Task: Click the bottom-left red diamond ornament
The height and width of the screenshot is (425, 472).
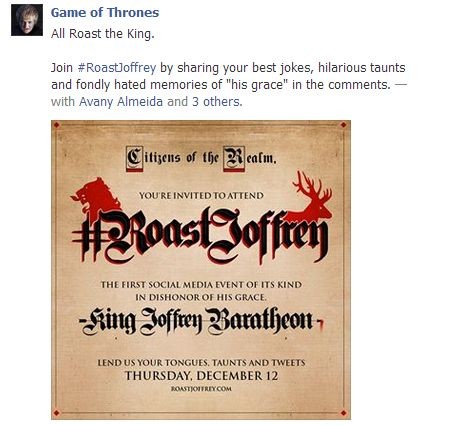Action: [56, 413]
